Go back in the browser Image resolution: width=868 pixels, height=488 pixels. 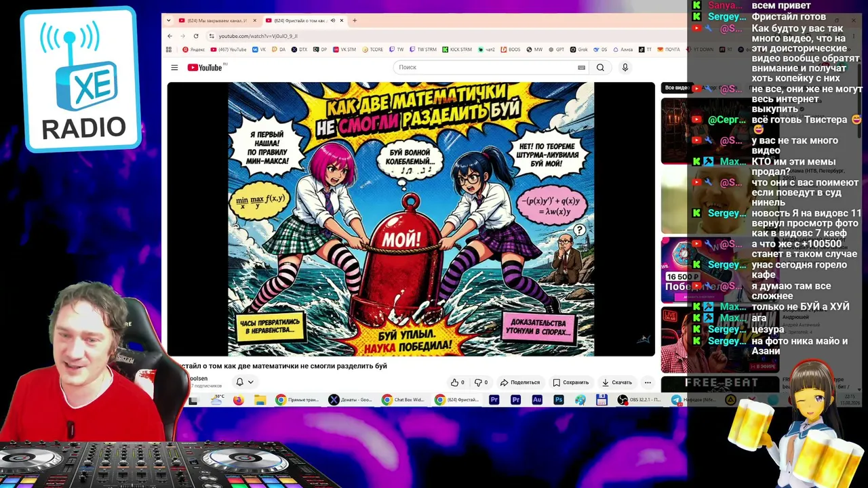(x=170, y=36)
